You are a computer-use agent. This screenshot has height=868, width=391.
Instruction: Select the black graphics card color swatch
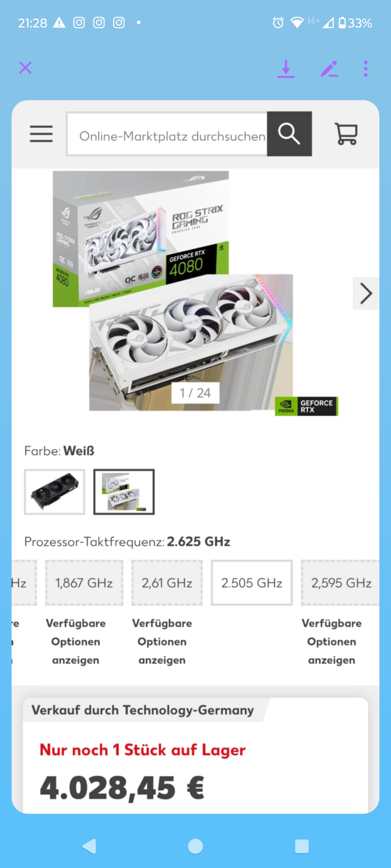click(x=55, y=492)
